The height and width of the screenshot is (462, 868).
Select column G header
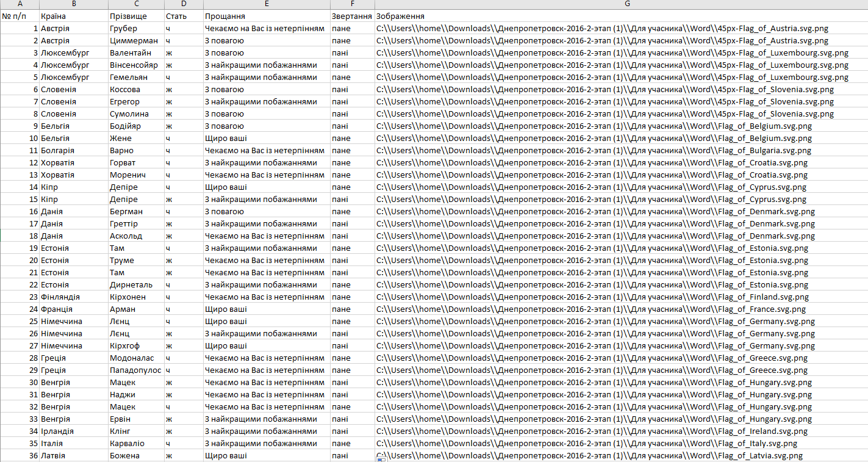[621, 4]
